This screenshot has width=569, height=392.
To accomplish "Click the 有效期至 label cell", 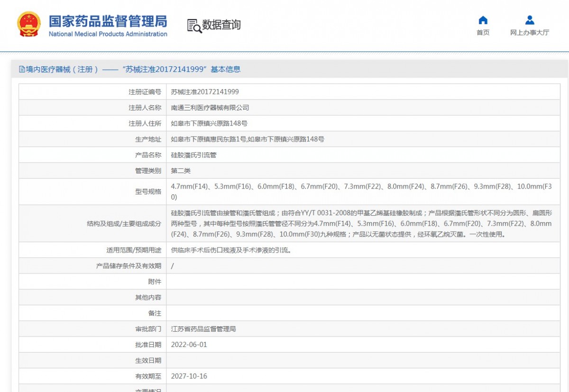I will point(92,376).
